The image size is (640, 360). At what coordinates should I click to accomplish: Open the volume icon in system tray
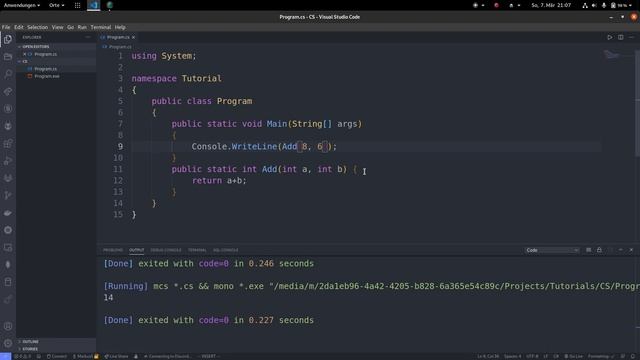tap(594, 5)
